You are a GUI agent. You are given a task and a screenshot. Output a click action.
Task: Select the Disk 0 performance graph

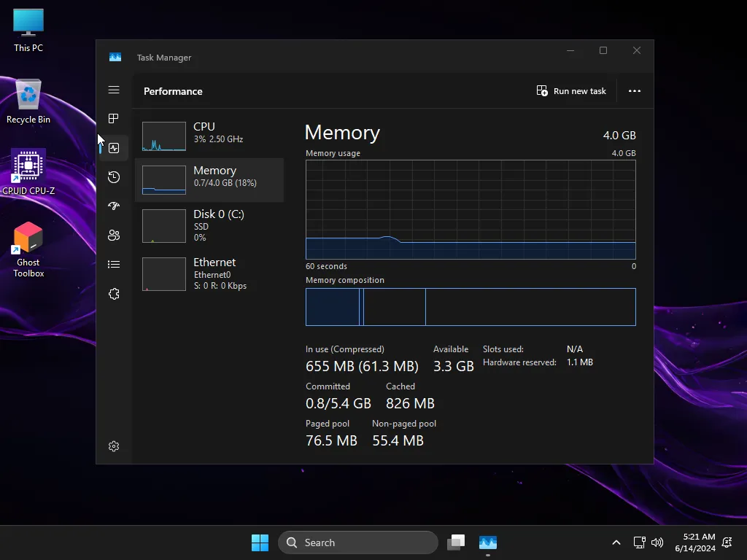(209, 226)
